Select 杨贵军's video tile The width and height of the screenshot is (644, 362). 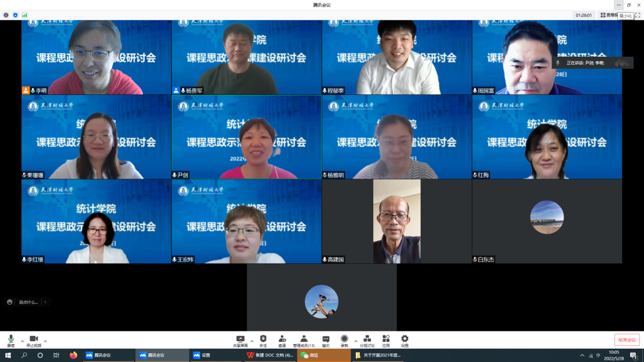[246, 57]
